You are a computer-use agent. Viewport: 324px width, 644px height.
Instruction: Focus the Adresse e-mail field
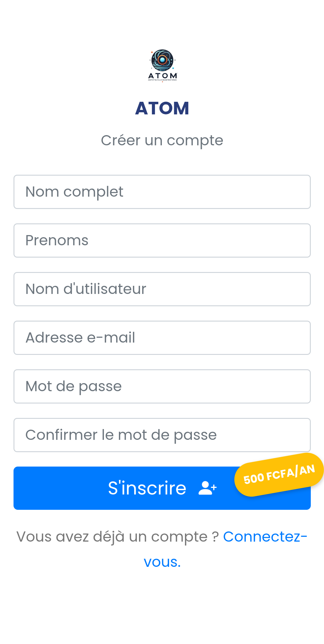(162, 338)
